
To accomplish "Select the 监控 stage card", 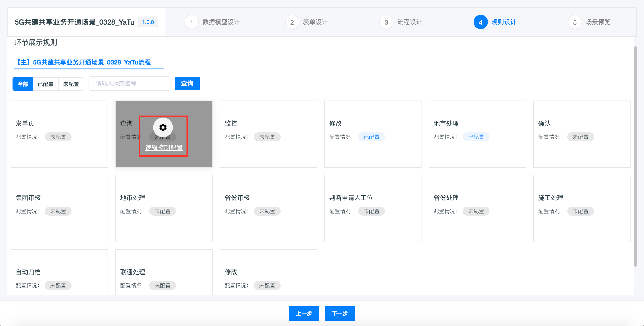I will coord(268,134).
